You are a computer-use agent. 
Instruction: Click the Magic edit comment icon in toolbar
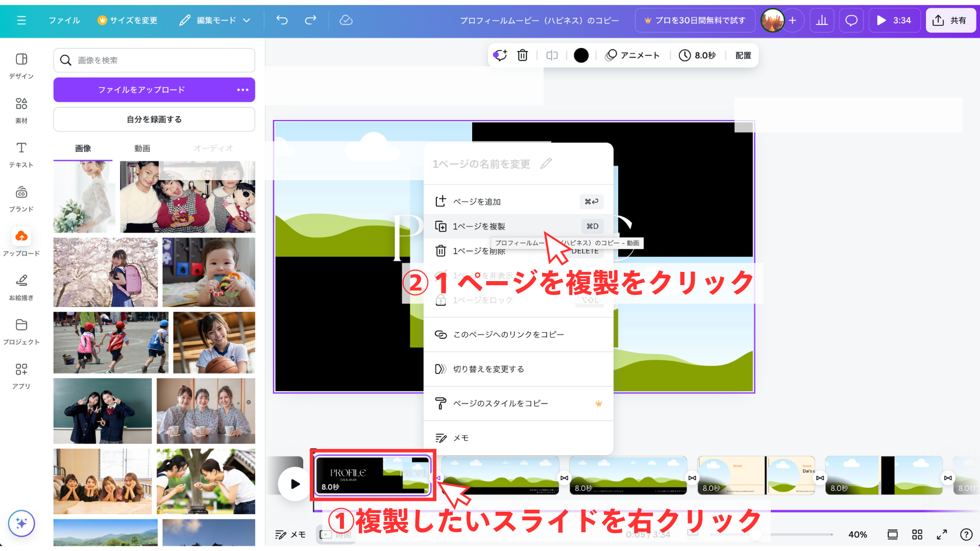coord(500,55)
